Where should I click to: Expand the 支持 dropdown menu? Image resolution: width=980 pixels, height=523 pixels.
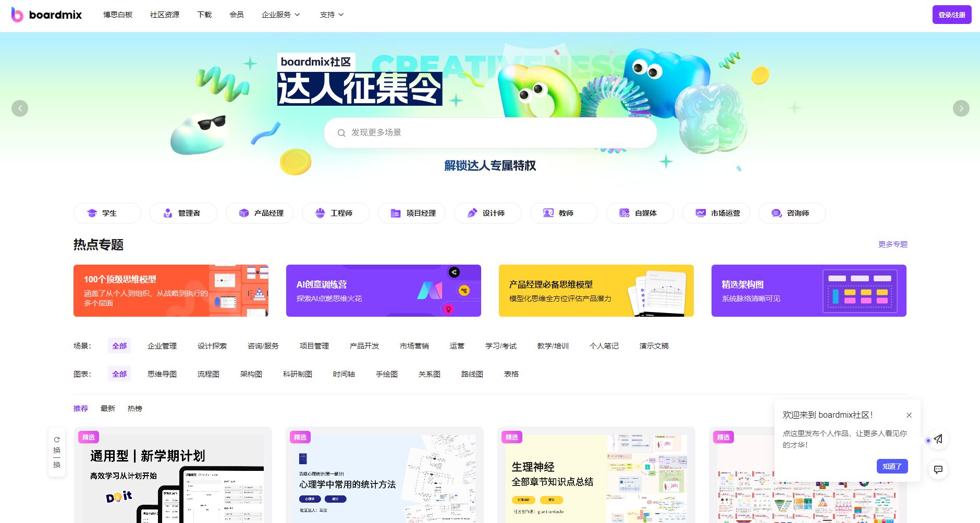coord(332,15)
